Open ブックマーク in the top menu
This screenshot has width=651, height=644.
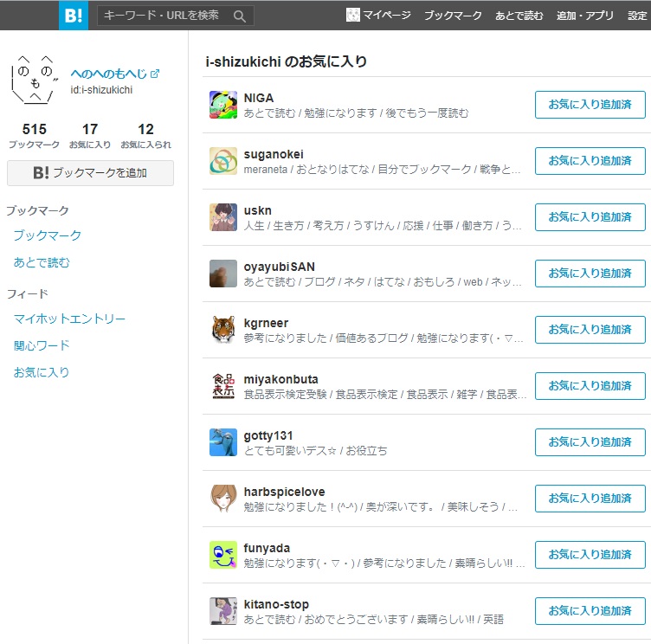[453, 16]
